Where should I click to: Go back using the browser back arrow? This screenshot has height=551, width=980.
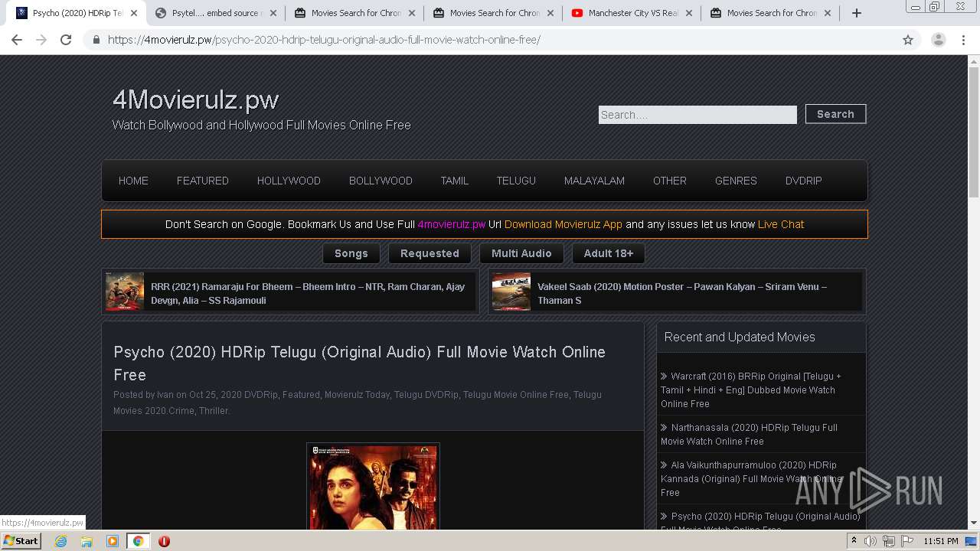point(17,40)
